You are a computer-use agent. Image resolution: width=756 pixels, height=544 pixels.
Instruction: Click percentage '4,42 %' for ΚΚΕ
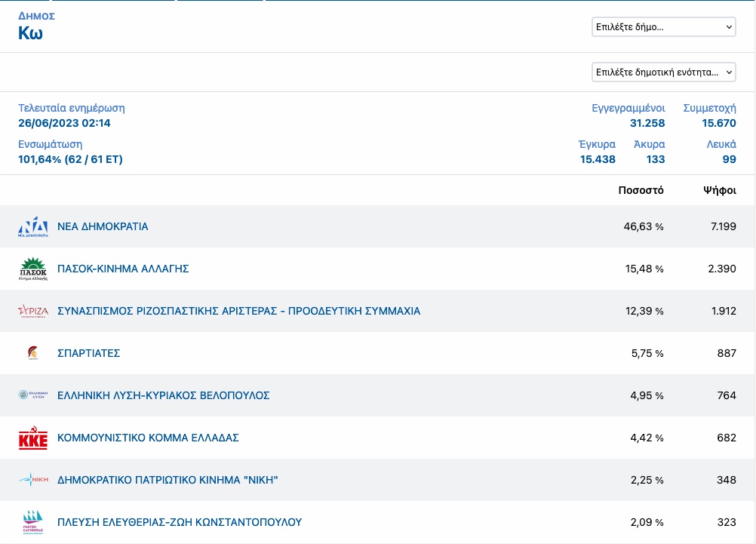pos(647,438)
